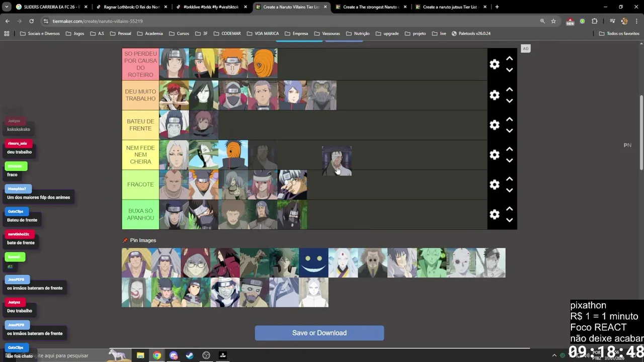Click the page vertical scrollbar
Screen dimensions: 644x362
pyautogui.click(x=641, y=132)
